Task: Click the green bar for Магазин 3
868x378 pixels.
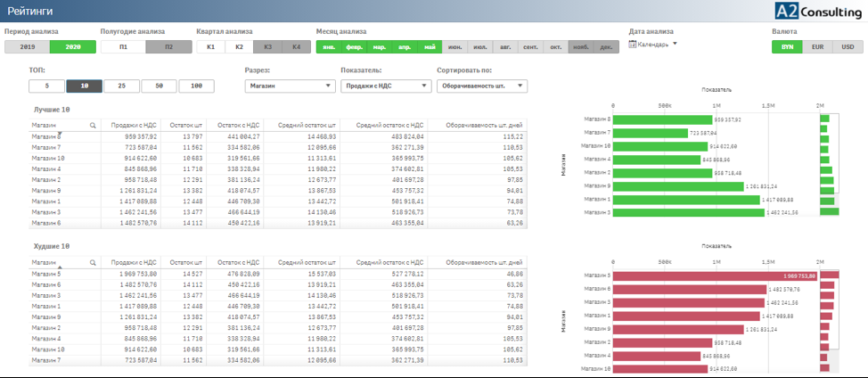Action: pos(689,212)
